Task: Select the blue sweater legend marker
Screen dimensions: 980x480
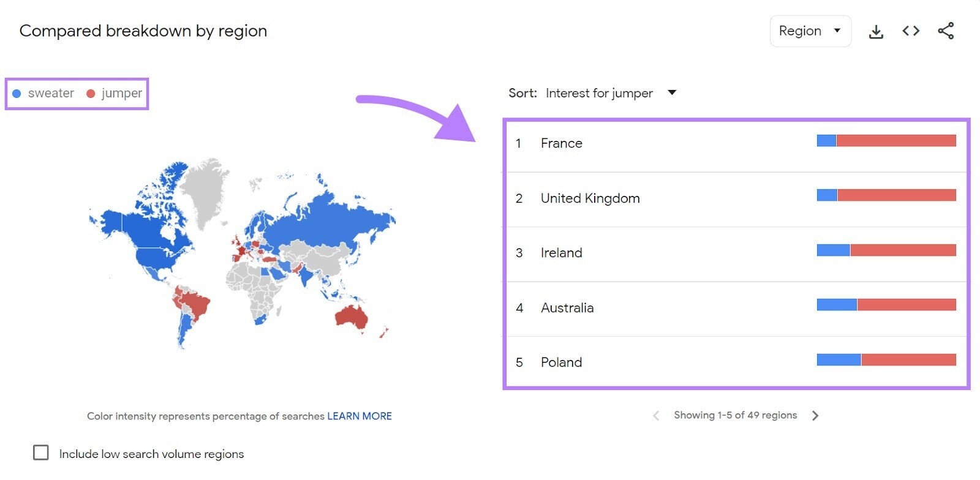Action: (x=16, y=93)
